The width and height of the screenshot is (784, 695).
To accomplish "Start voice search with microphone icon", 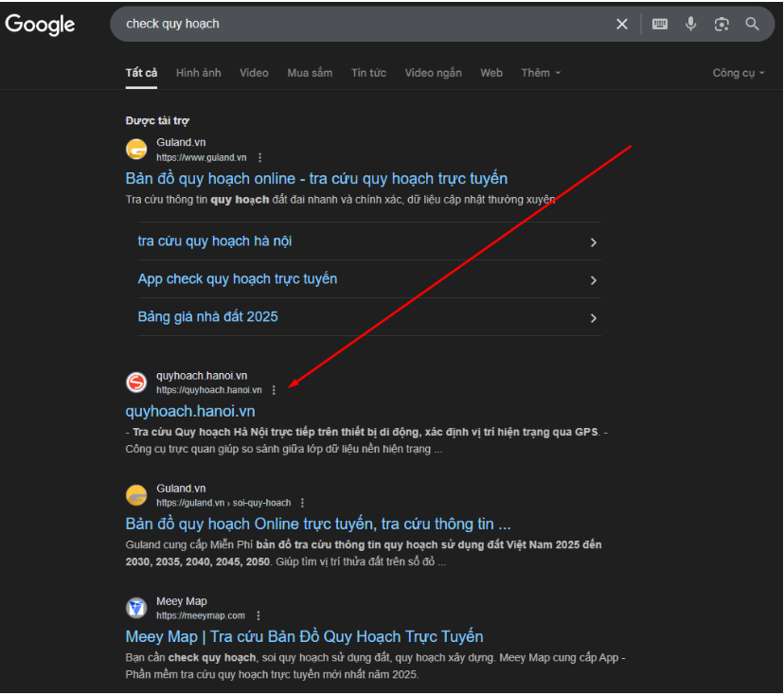I will click(691, 24).
